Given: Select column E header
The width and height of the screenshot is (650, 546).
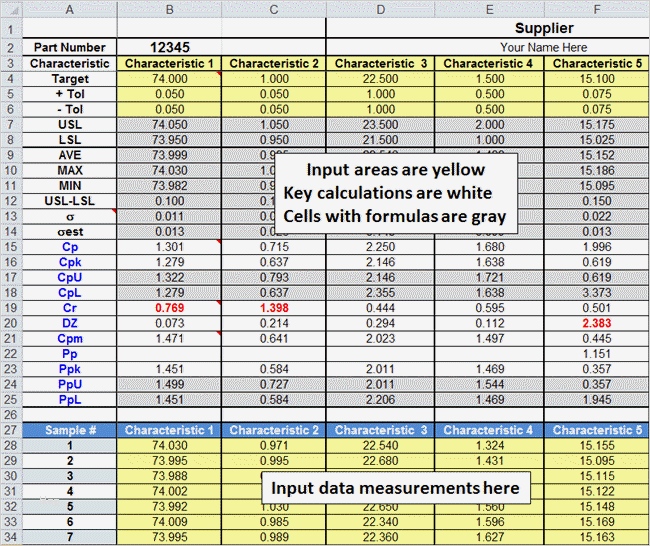Looking at the screenshot, I should tap(489, 10).
